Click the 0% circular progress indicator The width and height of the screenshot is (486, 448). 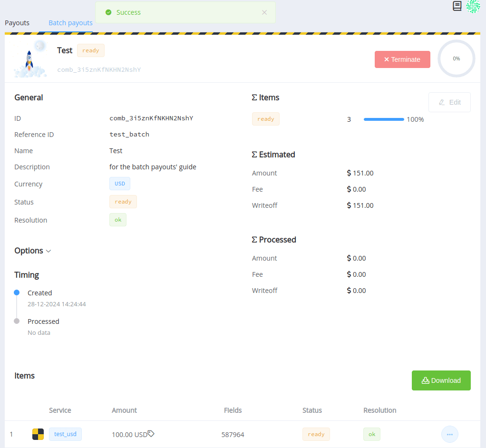[456, 58]
